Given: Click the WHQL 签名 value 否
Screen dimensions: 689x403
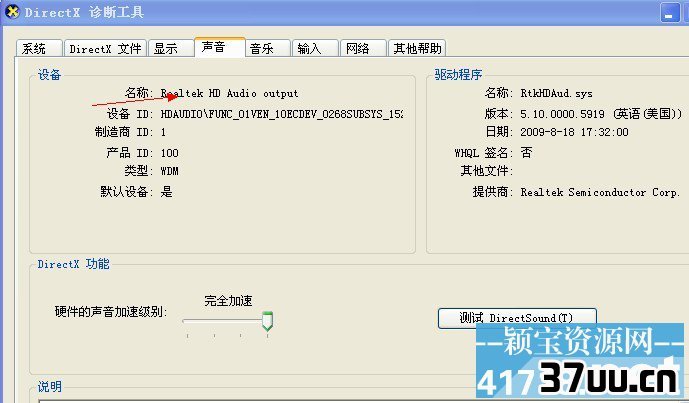Looking at the screenshot, I should 526,152.
